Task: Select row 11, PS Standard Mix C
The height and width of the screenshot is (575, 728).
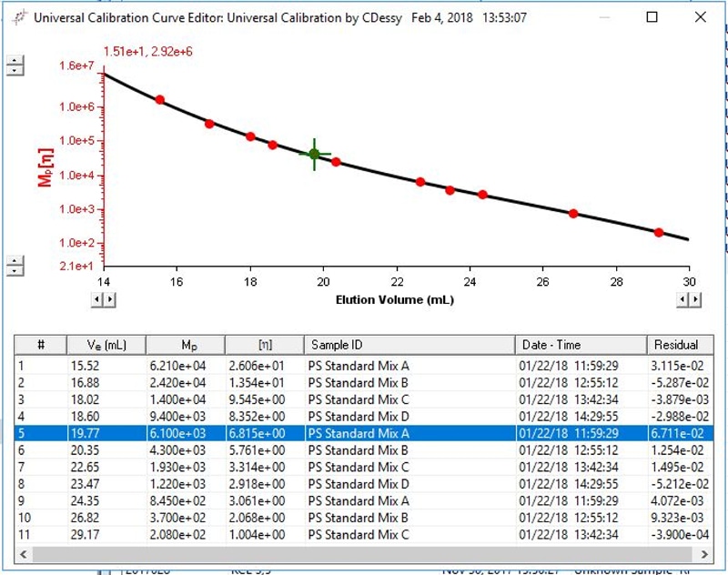Action: pyautogui.click(x=364, y=533)
